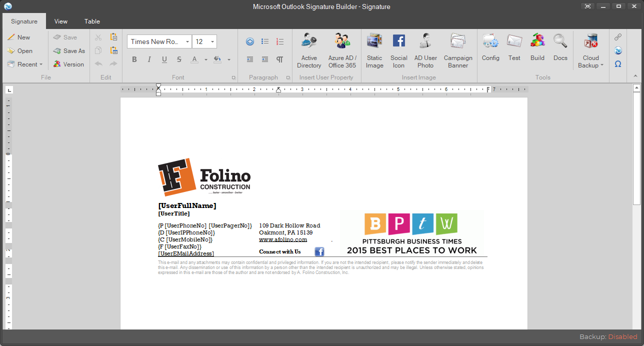Click the full-screen button in title bar

click(x=587, y=6)
